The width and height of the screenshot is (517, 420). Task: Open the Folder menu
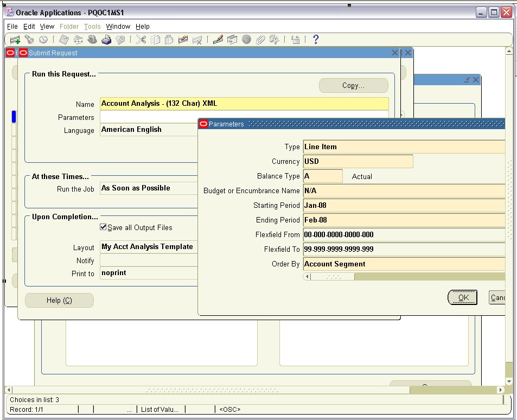(x=69, y=26)
